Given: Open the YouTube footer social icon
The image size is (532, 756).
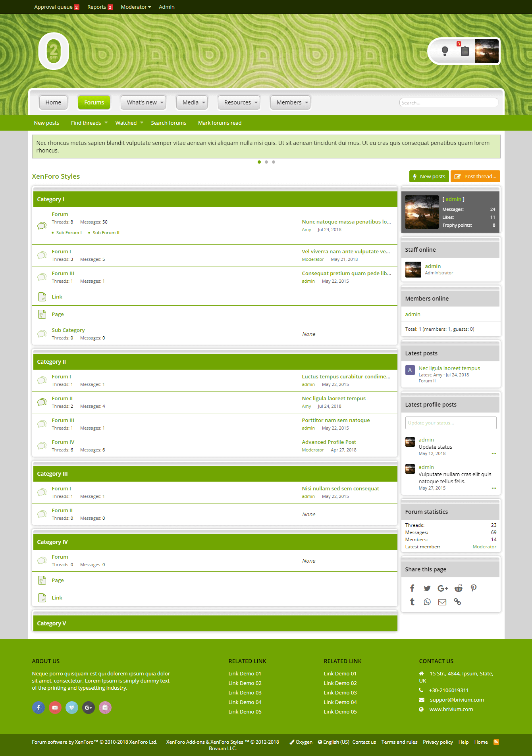Looking at the screenshot, I should (55, 708).
